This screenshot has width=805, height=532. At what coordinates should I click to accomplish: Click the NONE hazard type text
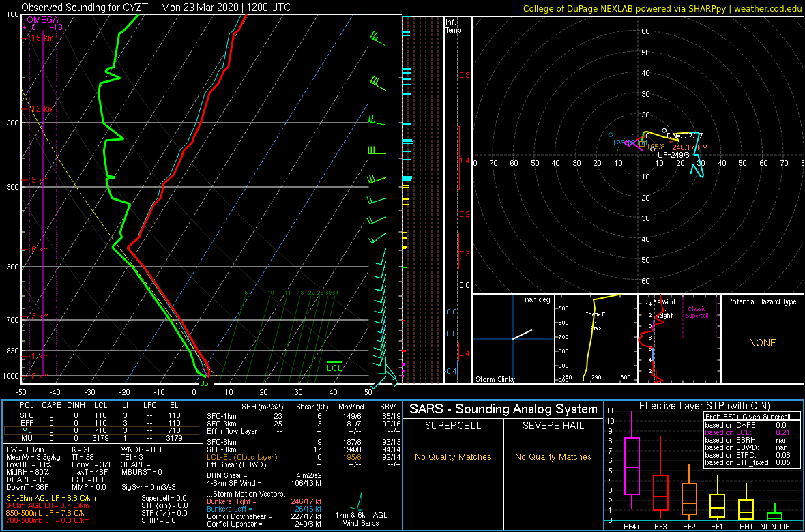tap(762, 343)
